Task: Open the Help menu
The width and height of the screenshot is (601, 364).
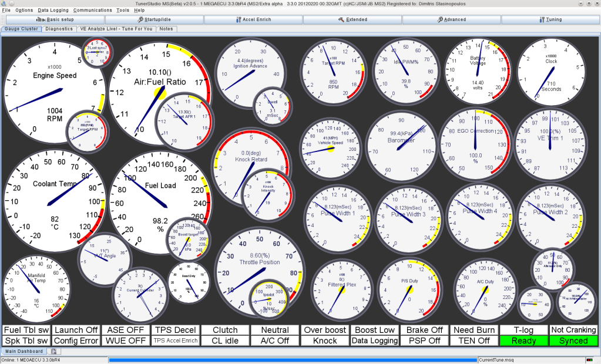Action: click(139, 11)
